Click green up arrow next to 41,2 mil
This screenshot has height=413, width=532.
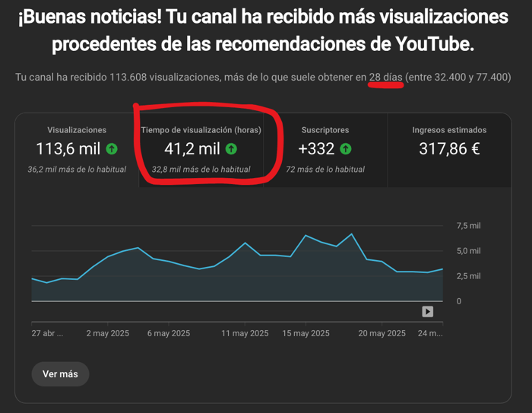[231, 149]
